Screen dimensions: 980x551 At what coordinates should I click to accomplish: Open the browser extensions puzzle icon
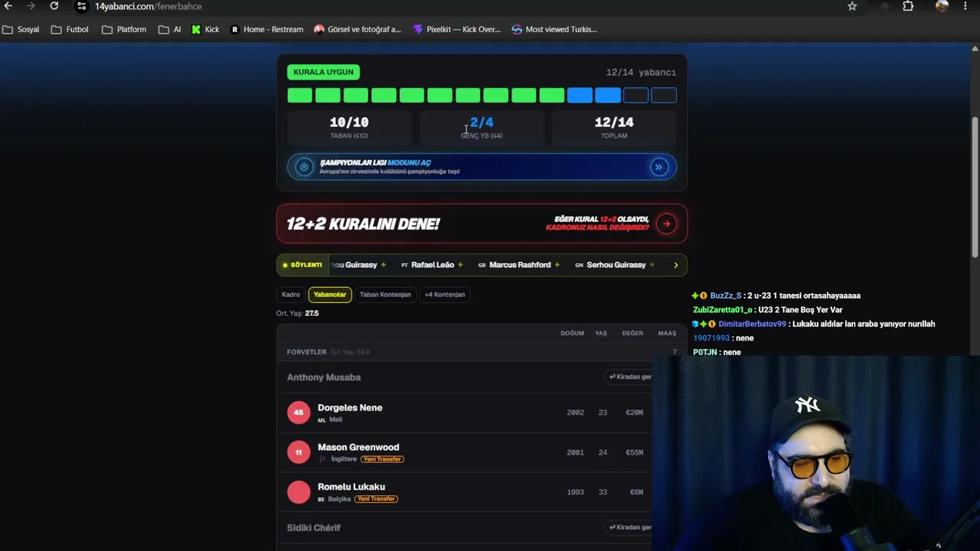pos(908,6)
